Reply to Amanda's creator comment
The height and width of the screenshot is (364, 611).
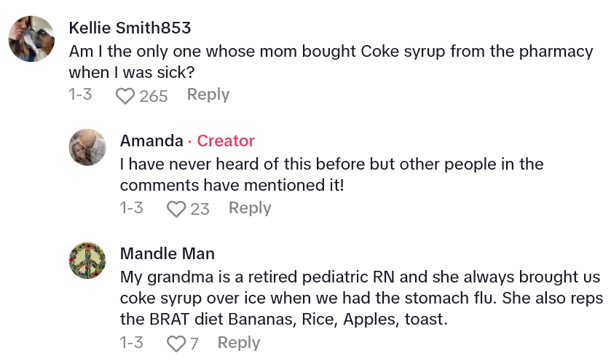(x=250, y=208)
